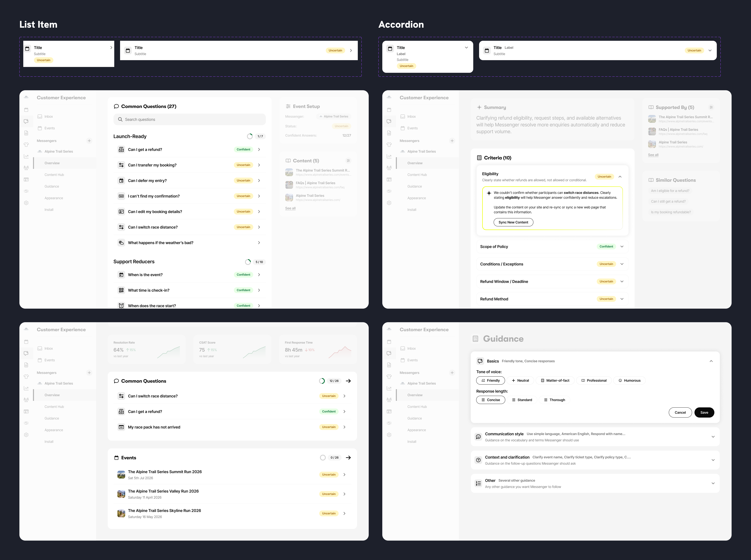This screenshot has width=751, height=560.
Task: Click plus icon next to Messengers
Action: (x=89, y=141)
